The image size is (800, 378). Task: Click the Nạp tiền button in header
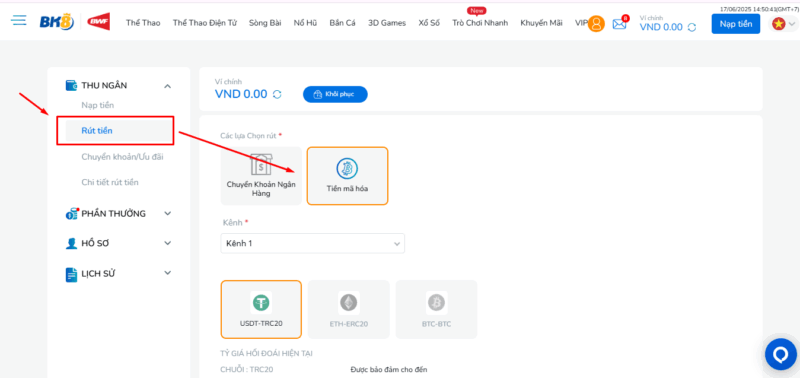click(736, 23)
